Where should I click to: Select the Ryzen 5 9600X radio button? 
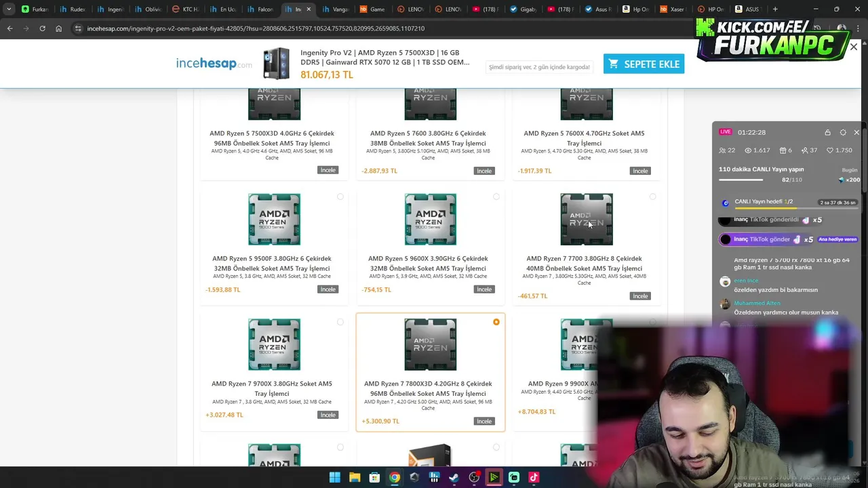(496, 197)
